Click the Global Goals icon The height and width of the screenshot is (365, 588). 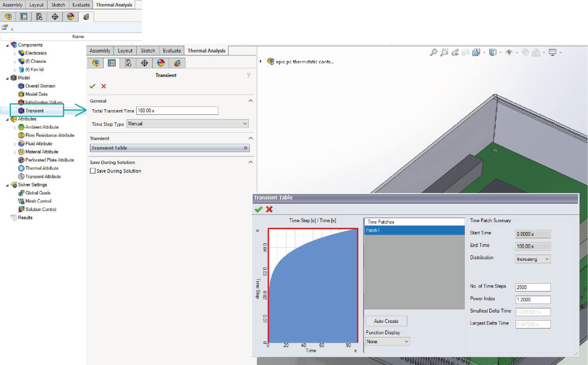click(21, 193)
